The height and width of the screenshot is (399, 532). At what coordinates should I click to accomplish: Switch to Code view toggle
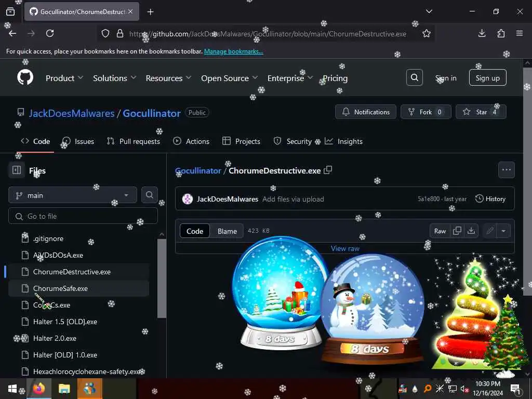tap(195, 231)
